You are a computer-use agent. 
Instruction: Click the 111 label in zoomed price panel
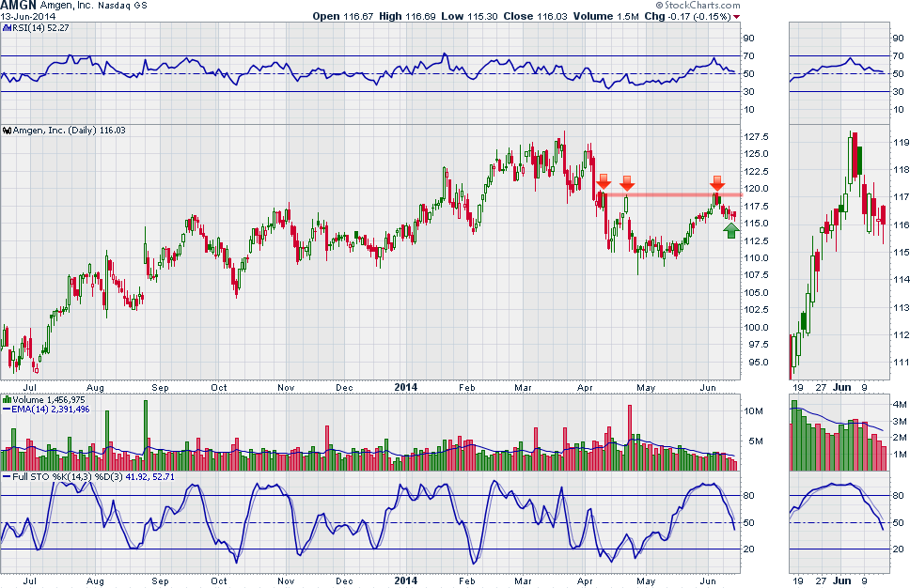point(902,363)
